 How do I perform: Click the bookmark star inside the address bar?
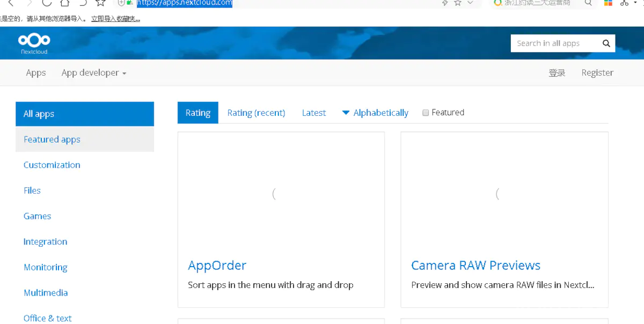point(458,3)
